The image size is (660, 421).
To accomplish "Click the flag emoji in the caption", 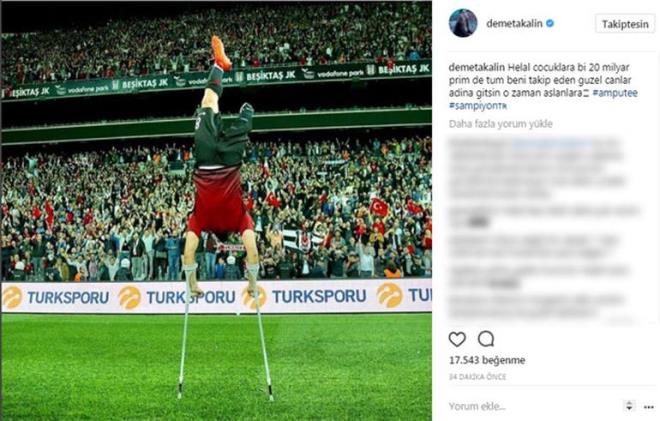I will click(586, 93).
